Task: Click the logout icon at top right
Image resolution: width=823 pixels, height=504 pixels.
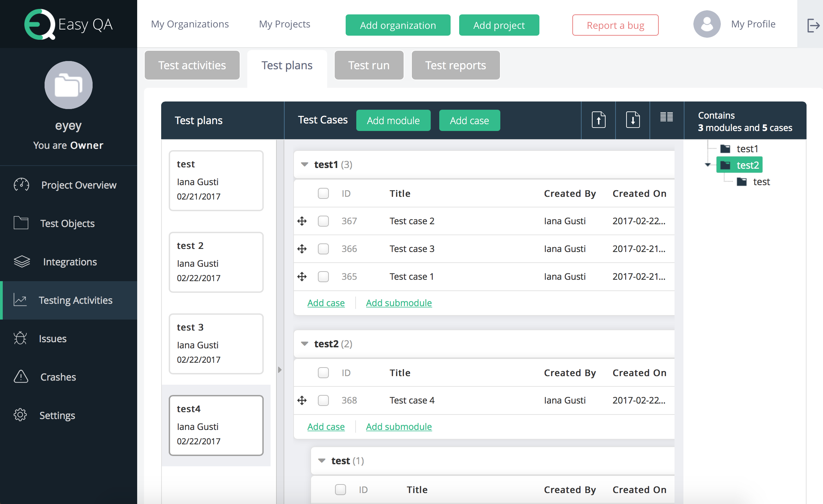Action: [x=813, y=25]
